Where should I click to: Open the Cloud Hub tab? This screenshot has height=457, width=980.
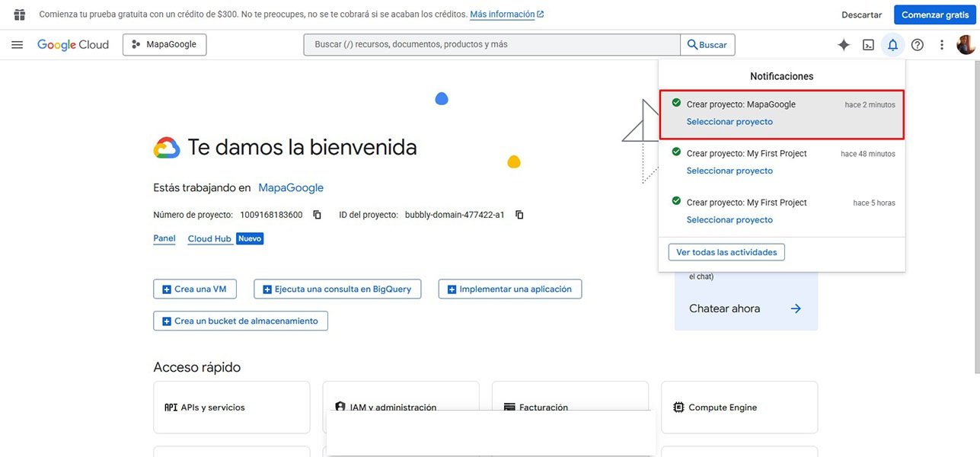pyautogui.click(x=210, y=237)
